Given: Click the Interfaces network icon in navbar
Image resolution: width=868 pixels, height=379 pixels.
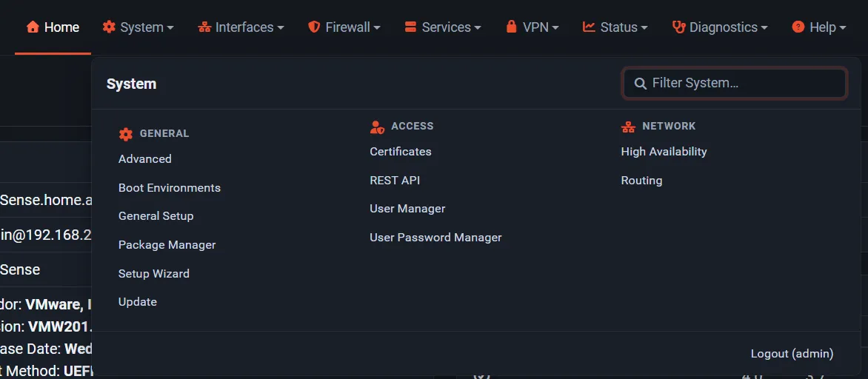Looking at the screenshot, I should (x=205, y=27).
